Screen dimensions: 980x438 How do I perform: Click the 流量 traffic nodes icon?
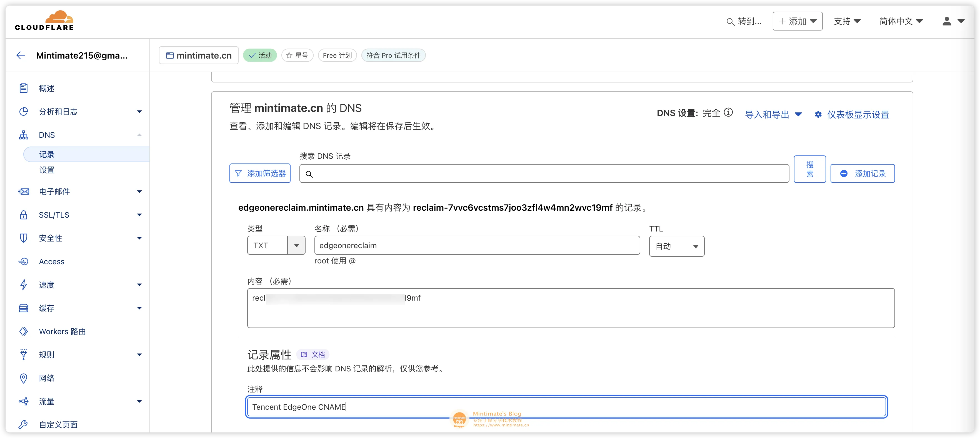[24, 401]
